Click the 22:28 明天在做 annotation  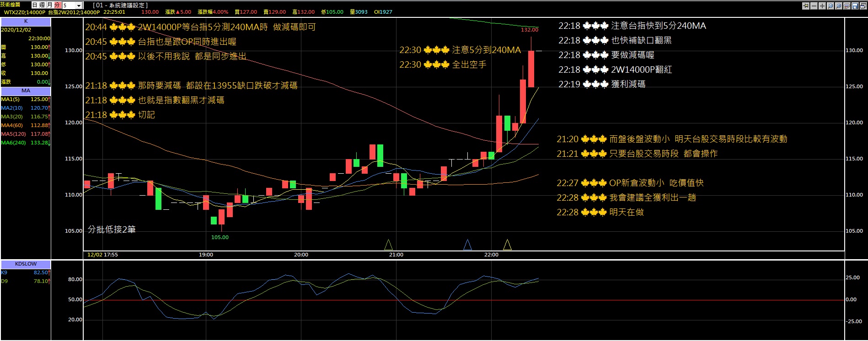[x=600, y=212]
